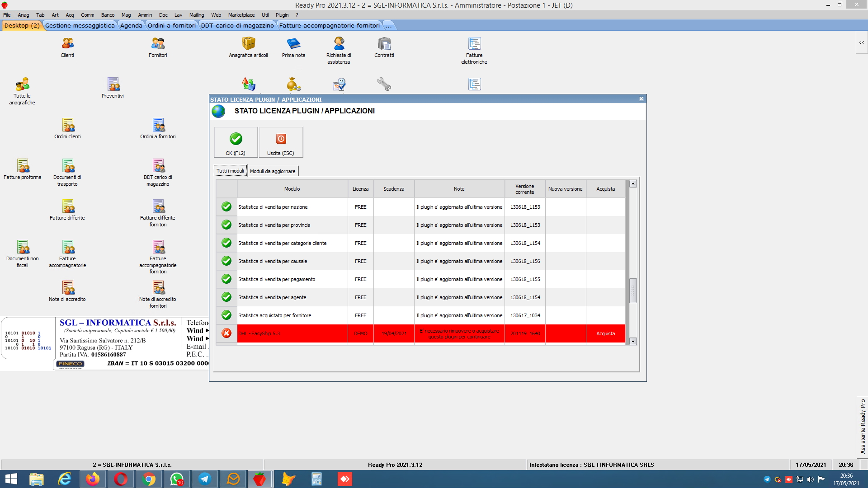Open Fatture differite icon
The width and height of the screenshot is (868, 488).
point(67,210)
